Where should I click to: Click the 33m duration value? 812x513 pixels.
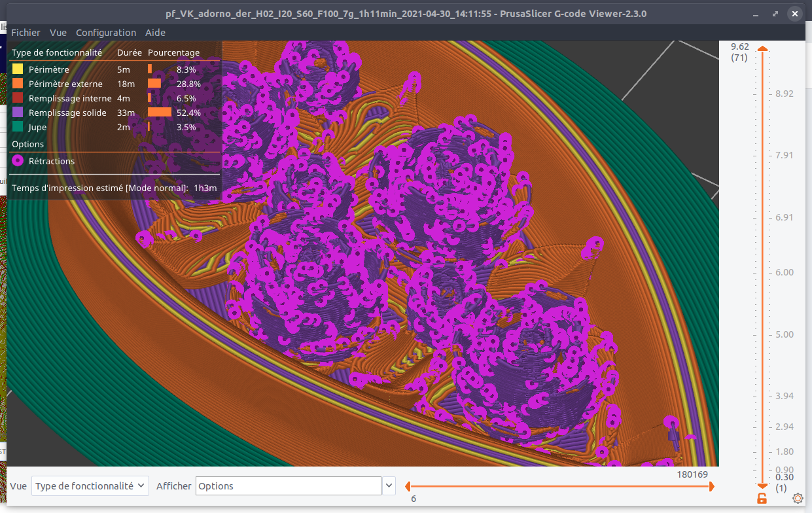[x=126, y=113]
